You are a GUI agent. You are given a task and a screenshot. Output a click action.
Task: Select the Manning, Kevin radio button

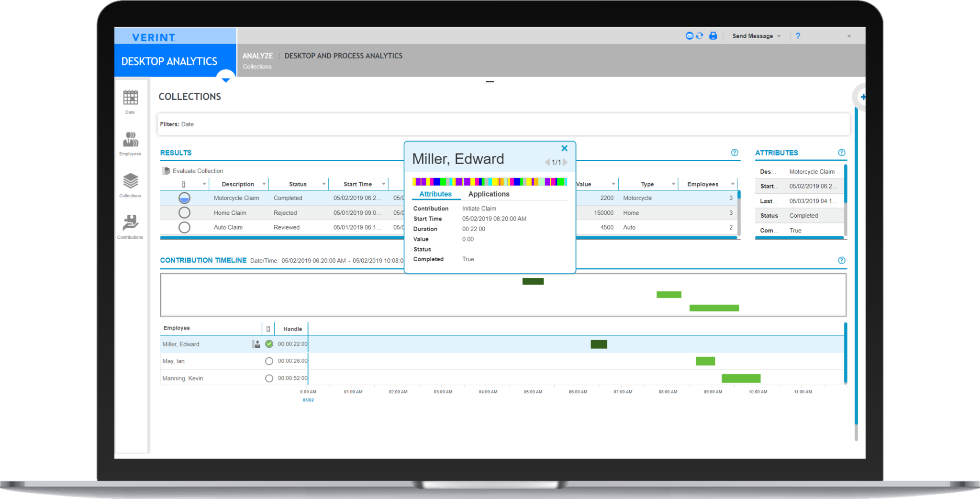tap(269, 378)
